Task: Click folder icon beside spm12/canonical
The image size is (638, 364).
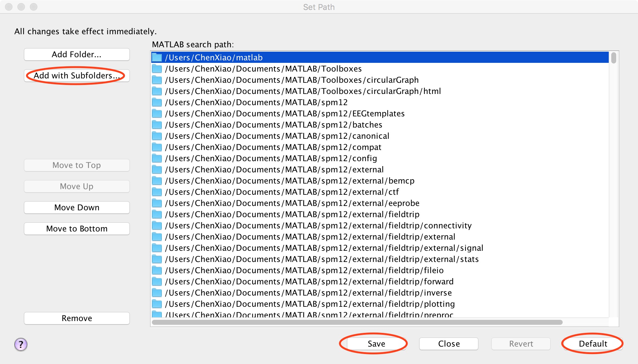Action: coord(157,136)
